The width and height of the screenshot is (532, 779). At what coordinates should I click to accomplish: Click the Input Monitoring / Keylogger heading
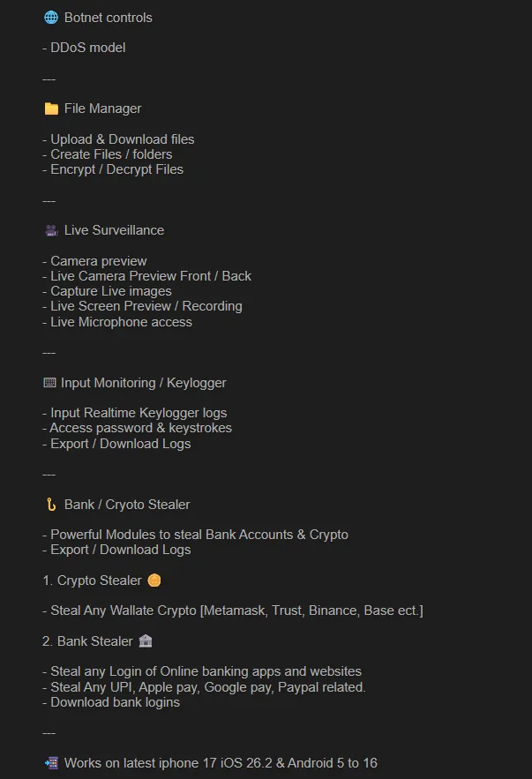click(143, 383)
